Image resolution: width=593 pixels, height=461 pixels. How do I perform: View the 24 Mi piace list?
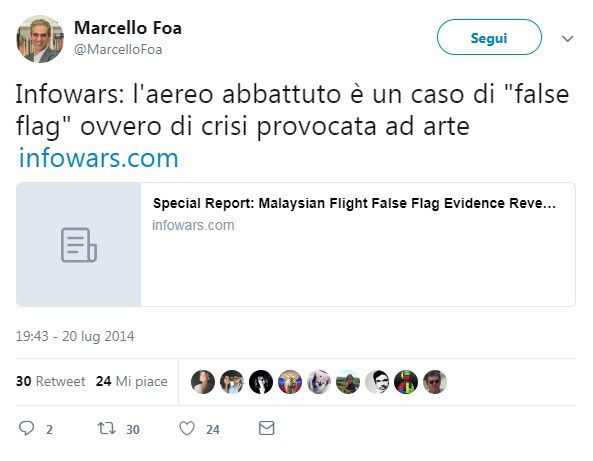click(131, 381)
